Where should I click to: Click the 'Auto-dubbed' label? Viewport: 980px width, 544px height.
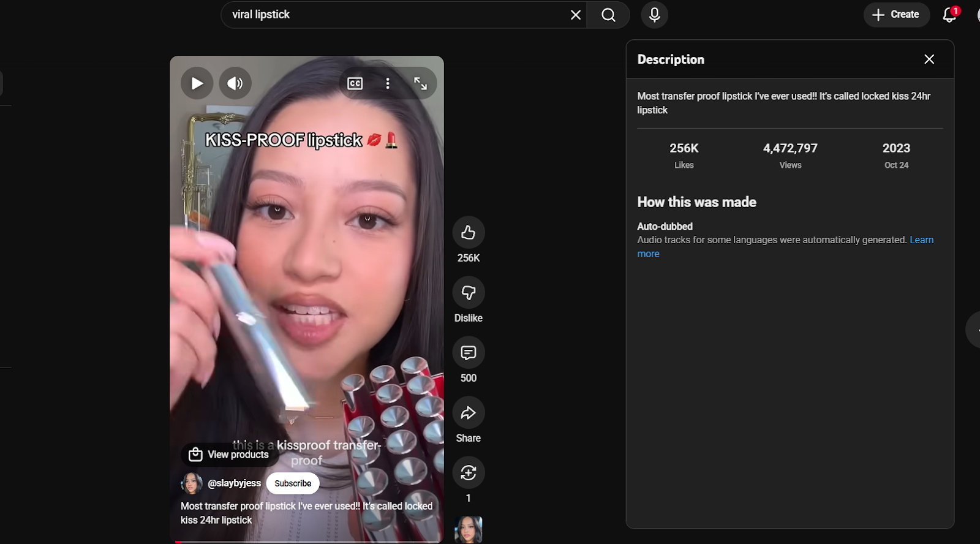(x=665, y=227)
